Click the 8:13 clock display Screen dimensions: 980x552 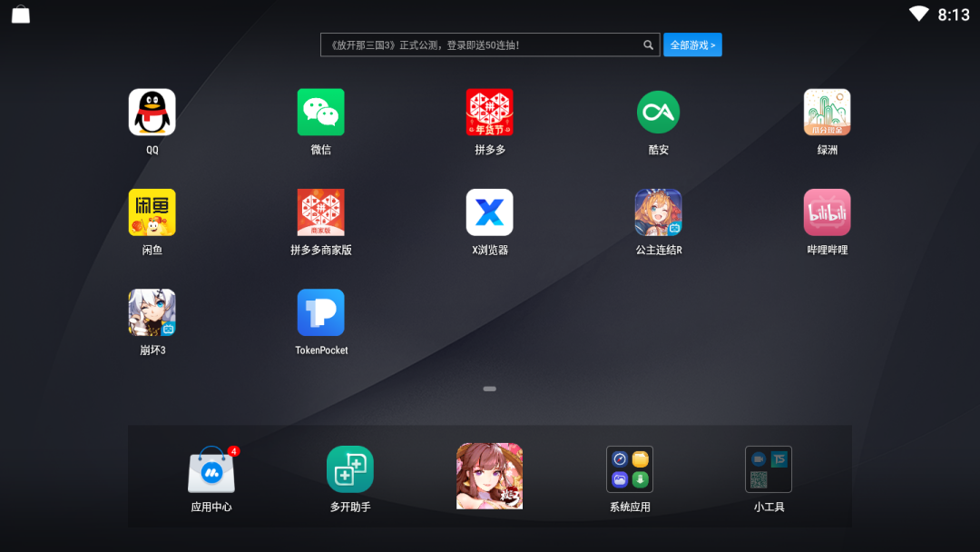coord(953,15)
